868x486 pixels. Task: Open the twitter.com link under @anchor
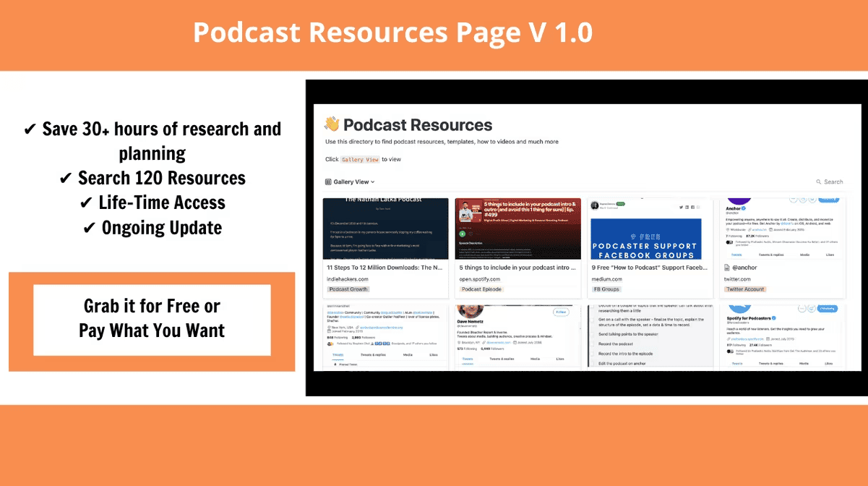[x=737, y=279]
